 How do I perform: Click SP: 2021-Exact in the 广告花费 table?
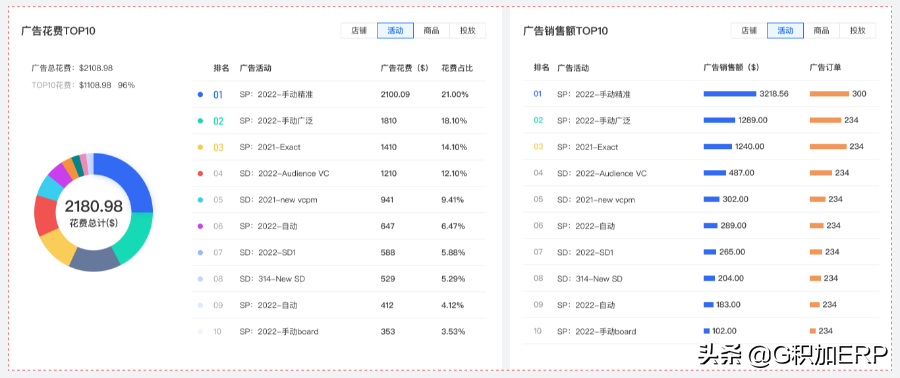click(270, 147)
